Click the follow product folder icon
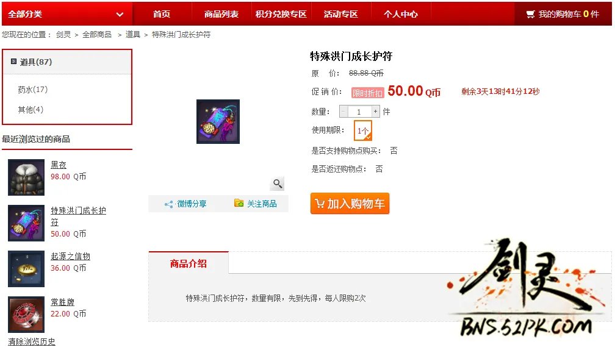The image size is (615, 364). coord(239,202)
